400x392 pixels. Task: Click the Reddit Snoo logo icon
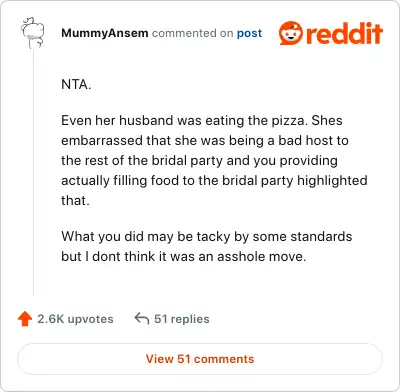tap(291, 33)
